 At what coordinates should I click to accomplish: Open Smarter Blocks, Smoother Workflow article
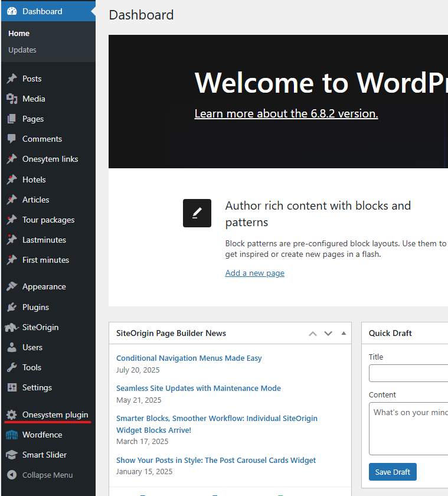point(217,424)
